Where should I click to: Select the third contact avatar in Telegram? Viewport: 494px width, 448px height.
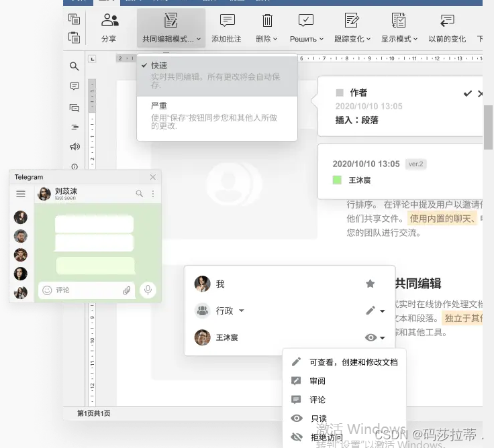[21, 255]
